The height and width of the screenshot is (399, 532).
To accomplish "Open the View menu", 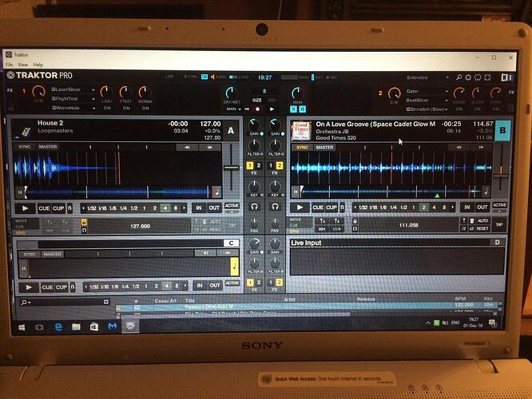I will pos(22,65).
